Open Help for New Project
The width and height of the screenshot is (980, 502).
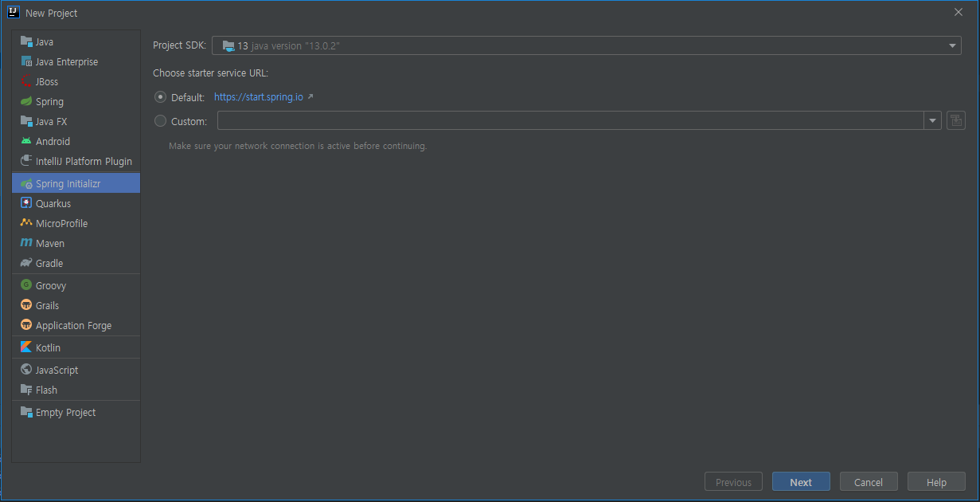(x=937, y=482)
